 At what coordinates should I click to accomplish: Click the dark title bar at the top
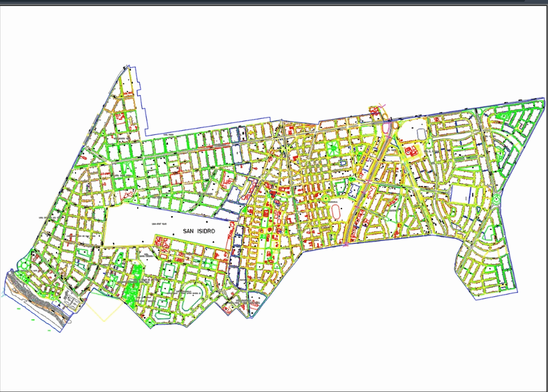[x=274, y=4]
